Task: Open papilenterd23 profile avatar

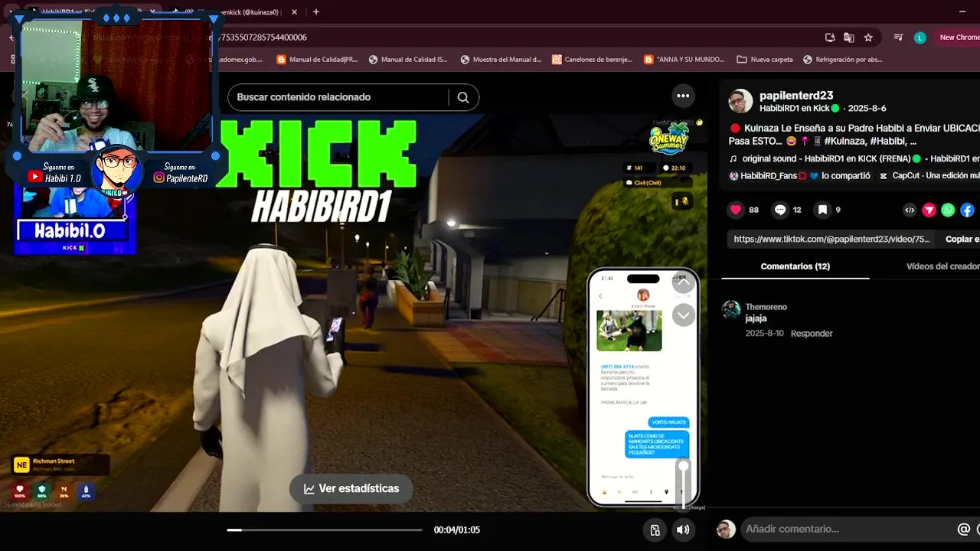Action: click(x=740, y=101)
